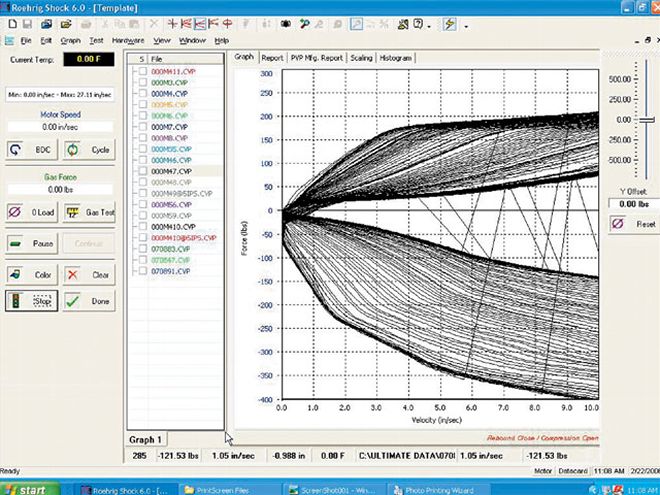Image resolution: width=660 pixels, height=495 pixels.
Task: Check the box for 070883.CVP
Action: pos(143,249)
